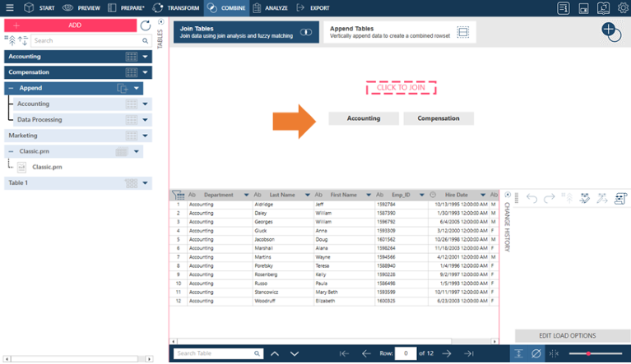Collapse the Classic.prn tree node
Viewport: 631px width, 364px height.
[x=11, y=151]
